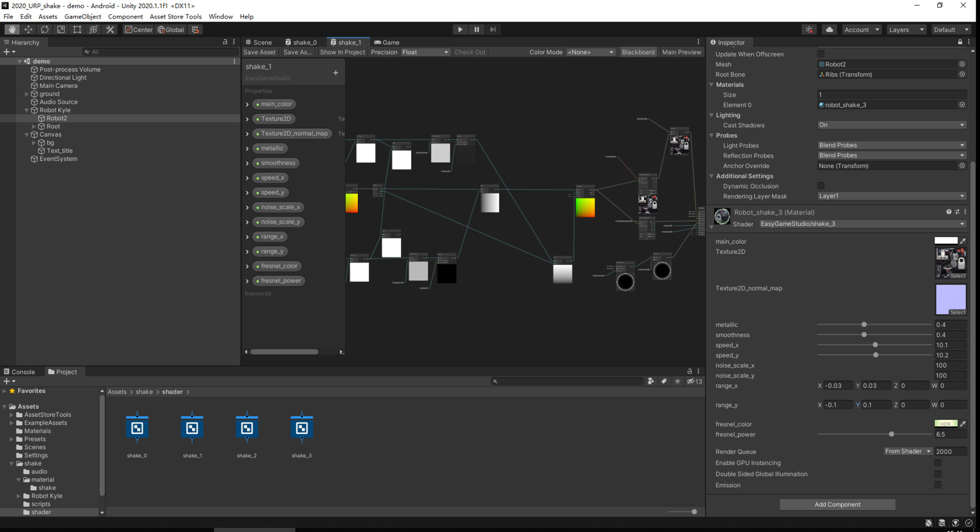The width and height of the screenshot is (980, 532).
Task: Select the Rect Transform tool
Action: pyautogui.click(x=77, y=29)
